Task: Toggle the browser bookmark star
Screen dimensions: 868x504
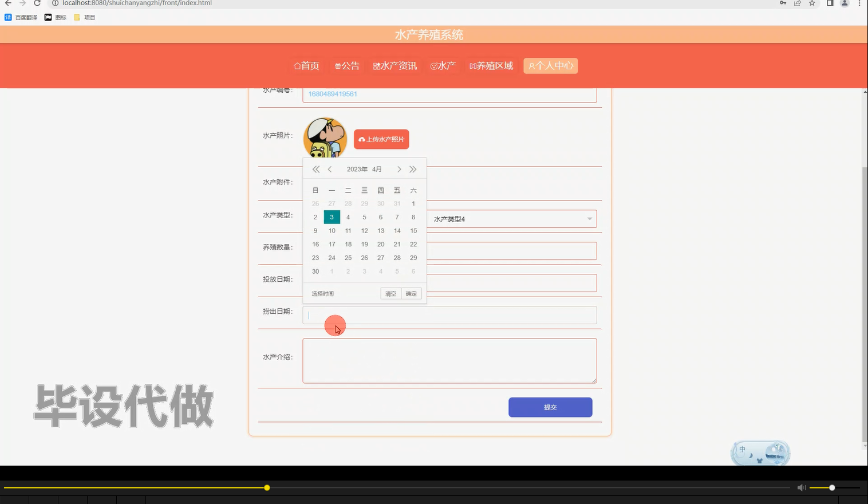Action: click(x=811, y=3)
